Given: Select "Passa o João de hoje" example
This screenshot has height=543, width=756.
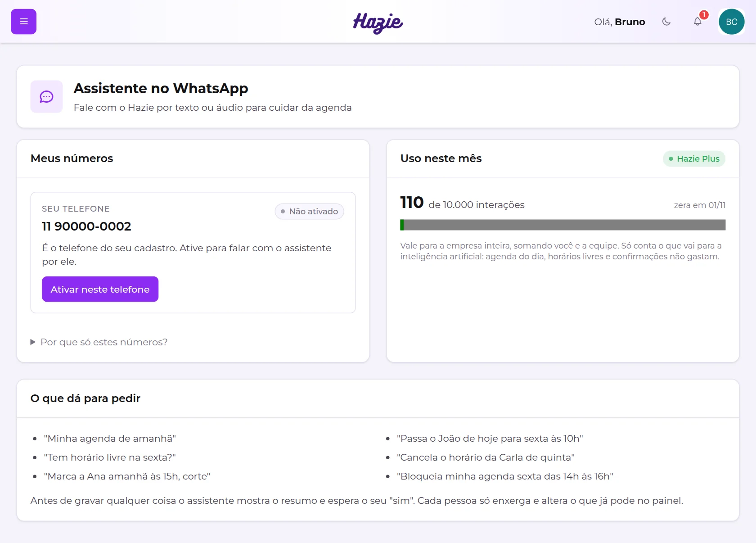Looking at the screenshot, I should coord(490,439).
